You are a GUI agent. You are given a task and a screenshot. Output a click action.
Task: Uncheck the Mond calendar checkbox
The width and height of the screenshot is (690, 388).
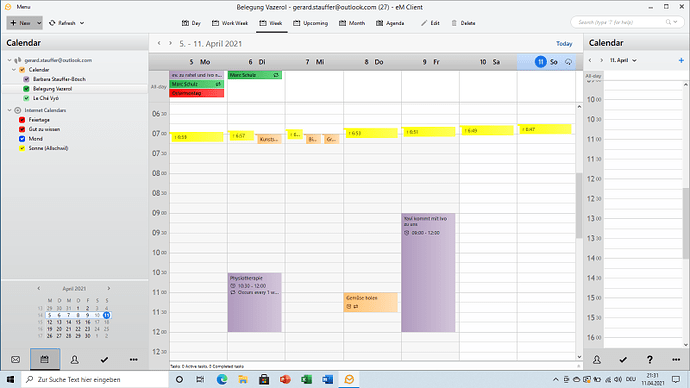pos(22,139)
